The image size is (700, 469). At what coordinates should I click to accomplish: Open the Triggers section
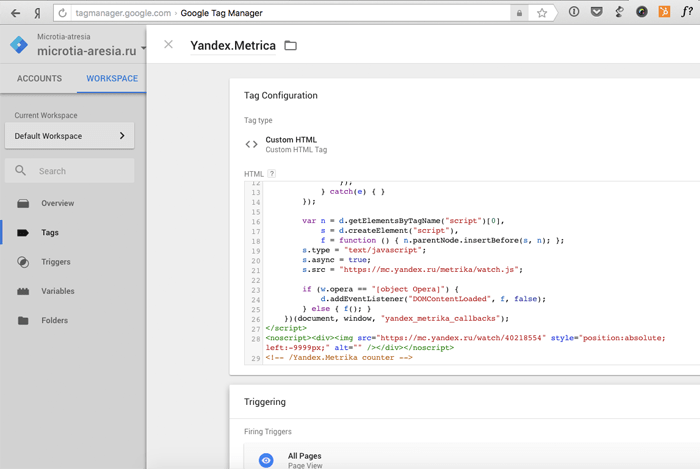click(x=56, y=262)
